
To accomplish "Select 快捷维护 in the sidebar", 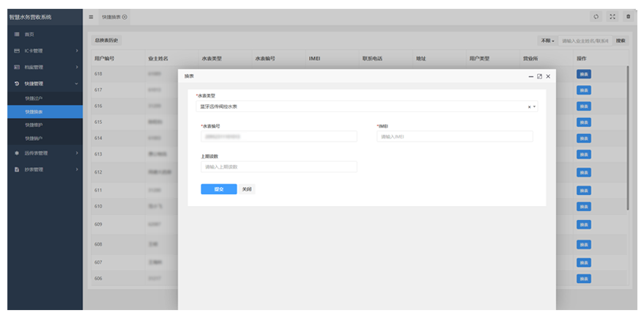I will [34, 125].
